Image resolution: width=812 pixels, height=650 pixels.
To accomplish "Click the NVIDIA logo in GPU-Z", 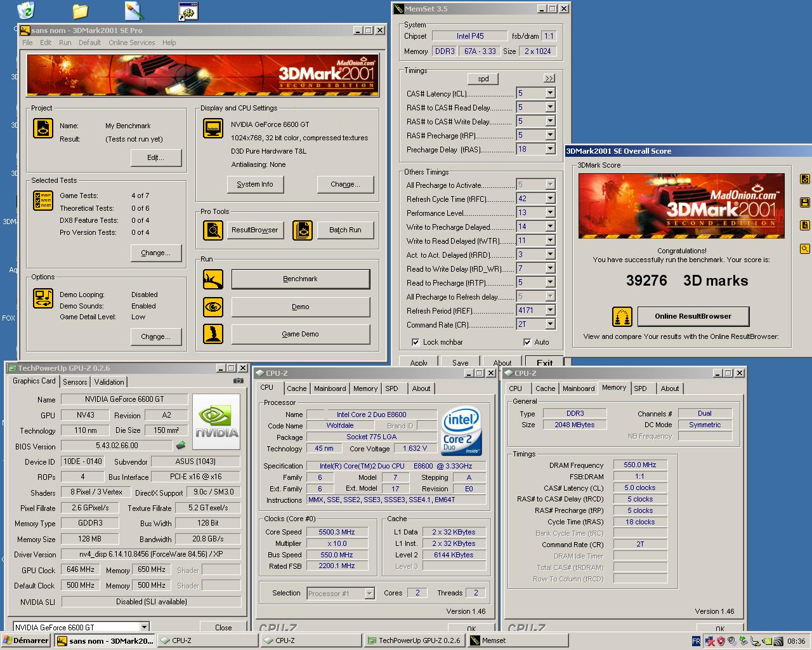I will point(216,422).
